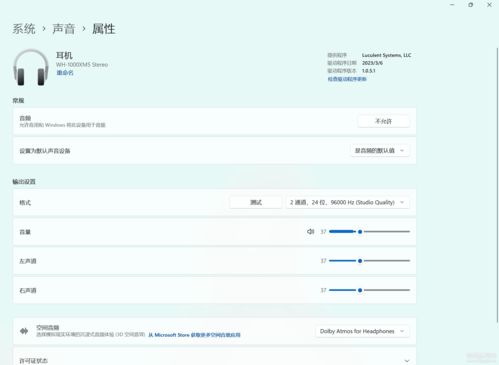Click the driver version 1.0.5.1
The height and width of the screenshot is (365, 499).
pyautogui.click(x=369, y=71)
